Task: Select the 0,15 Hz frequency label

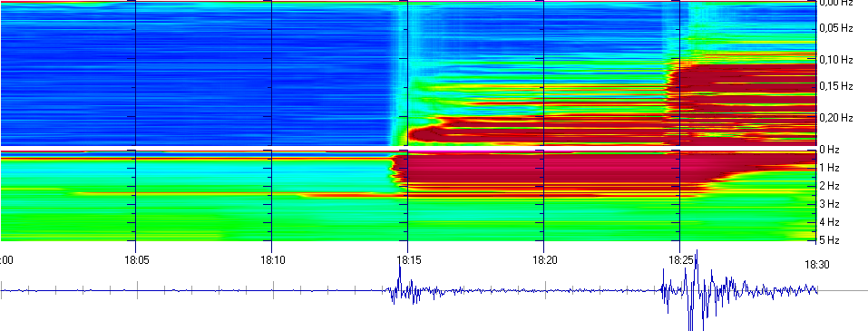Action: point(835,86)
